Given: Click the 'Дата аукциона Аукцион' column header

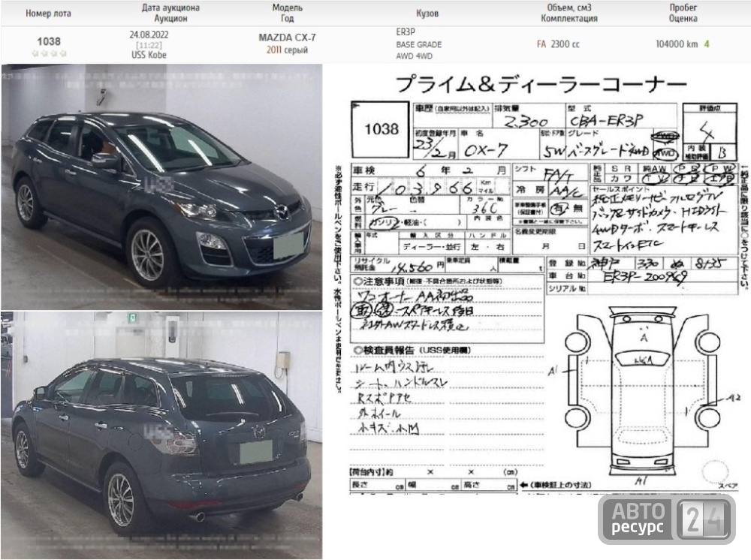Looking at the screenshot, I should pyautogui.click(x=170, y=13).
